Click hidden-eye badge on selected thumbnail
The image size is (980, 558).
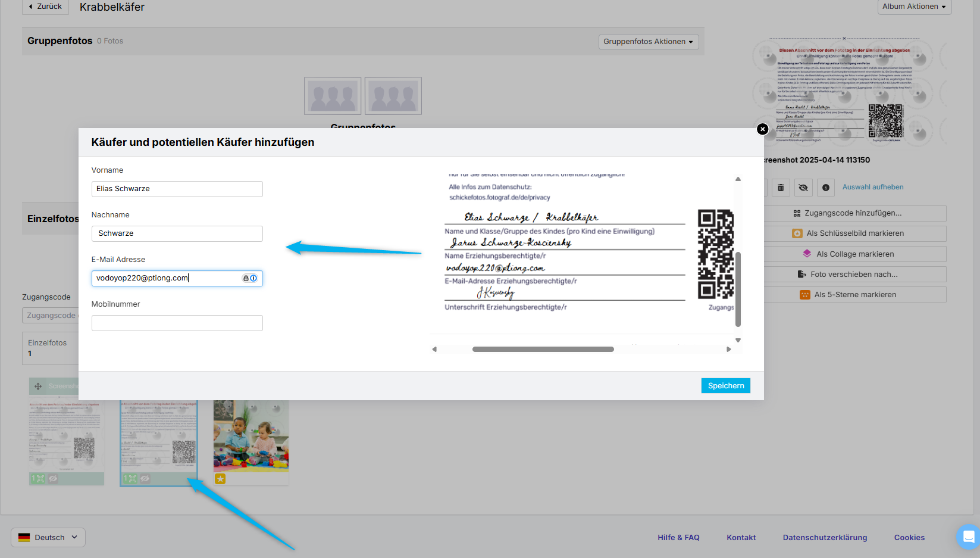pos(145,479)
